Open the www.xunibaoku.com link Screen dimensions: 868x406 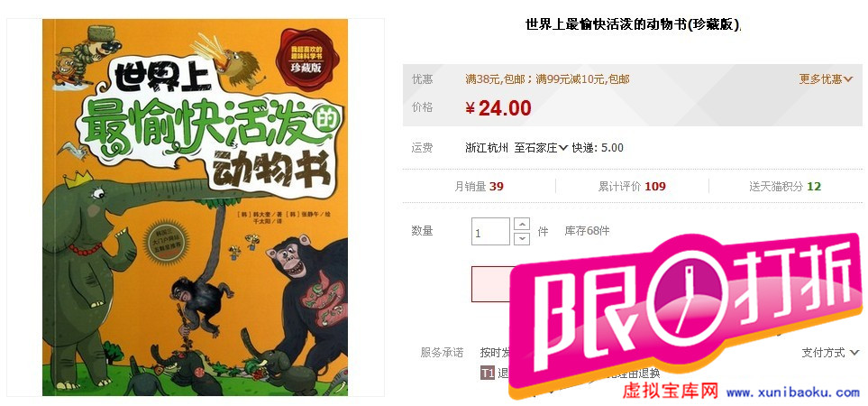(x=793, y=392)
